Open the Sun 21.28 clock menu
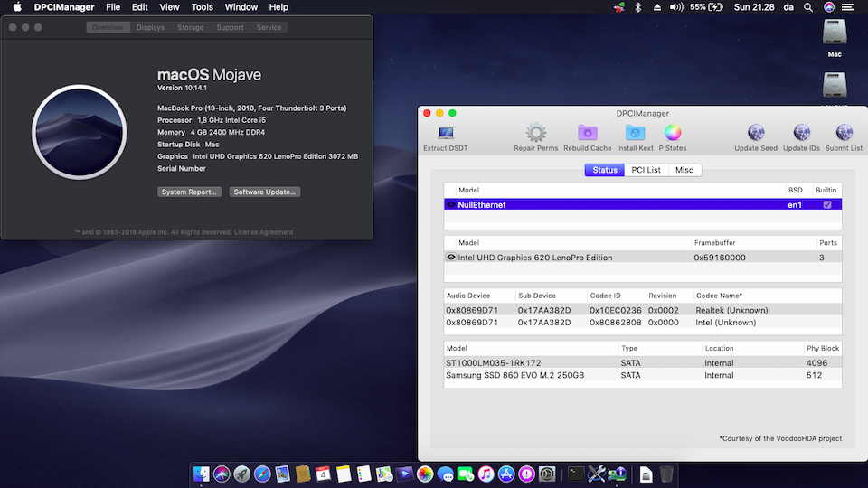Image resolution: width=868 pixels, height=488 pixels. tap(754, 7)
